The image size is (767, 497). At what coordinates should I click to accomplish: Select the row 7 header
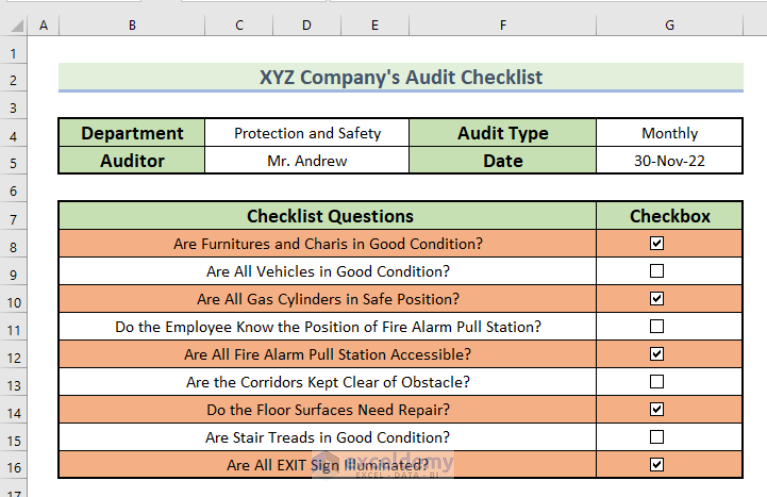(x=14, y=216)
